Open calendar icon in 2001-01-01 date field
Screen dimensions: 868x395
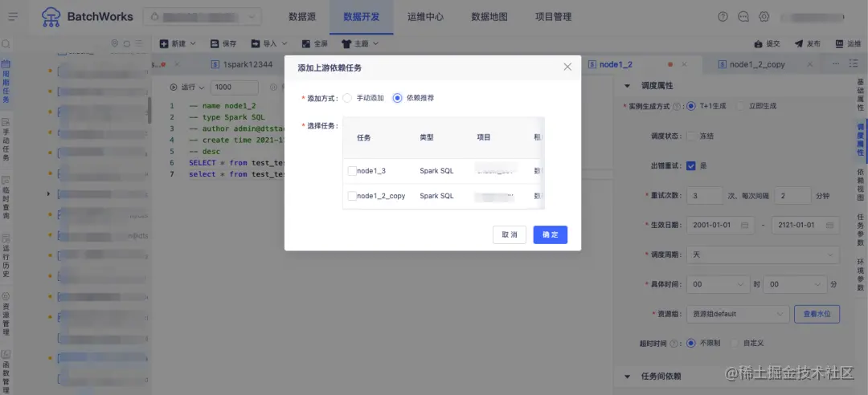[x=744, y=225]
